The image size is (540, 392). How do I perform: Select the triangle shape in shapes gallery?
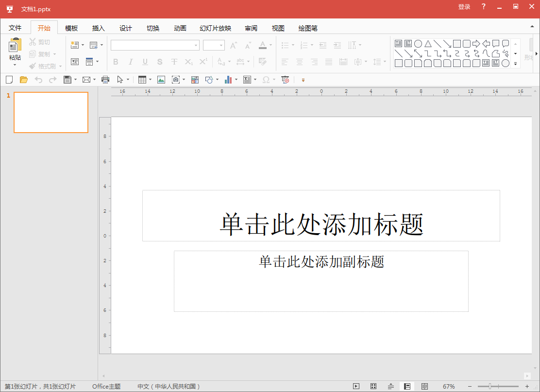(x=428, y=44)
